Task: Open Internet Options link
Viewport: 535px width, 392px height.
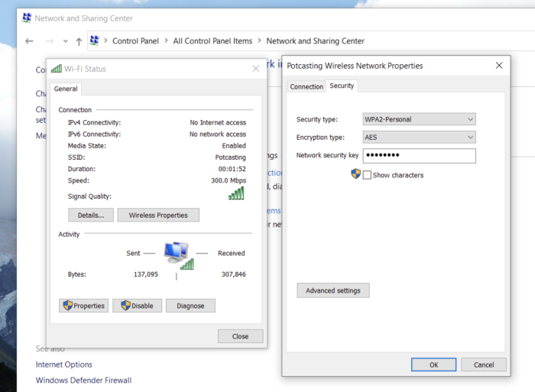Action: 63,364
